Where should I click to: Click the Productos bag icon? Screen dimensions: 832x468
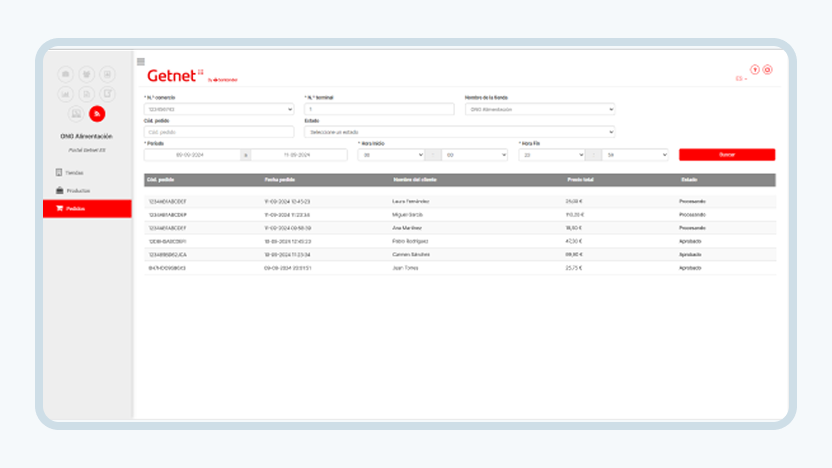click(59, 190)
